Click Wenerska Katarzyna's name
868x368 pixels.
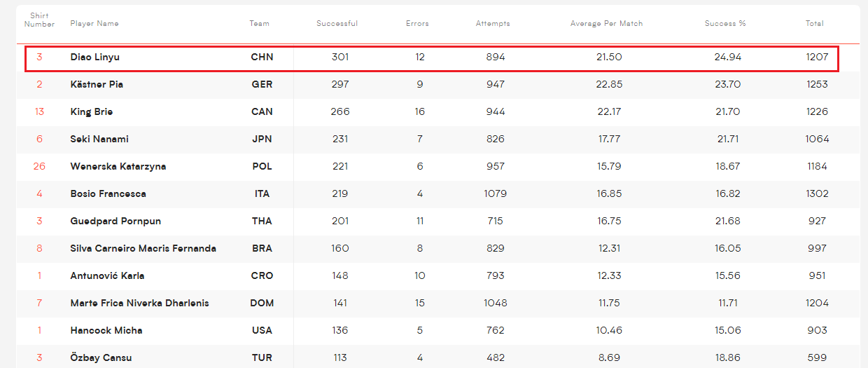coord(118,166)
